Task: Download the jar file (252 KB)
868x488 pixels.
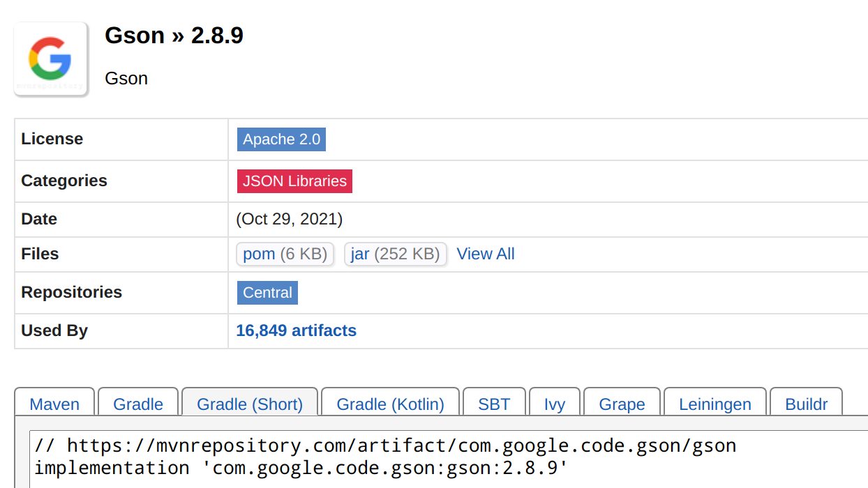Action: pos(395,254)
